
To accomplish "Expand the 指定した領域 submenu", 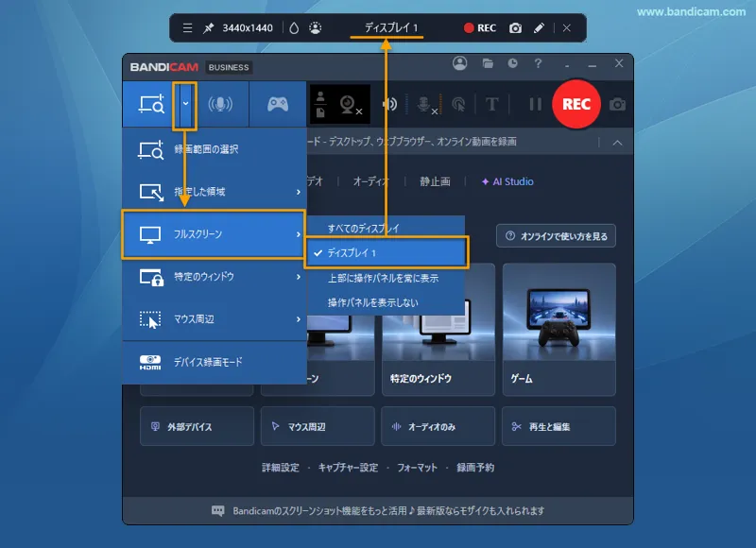I will coord(215,192).
